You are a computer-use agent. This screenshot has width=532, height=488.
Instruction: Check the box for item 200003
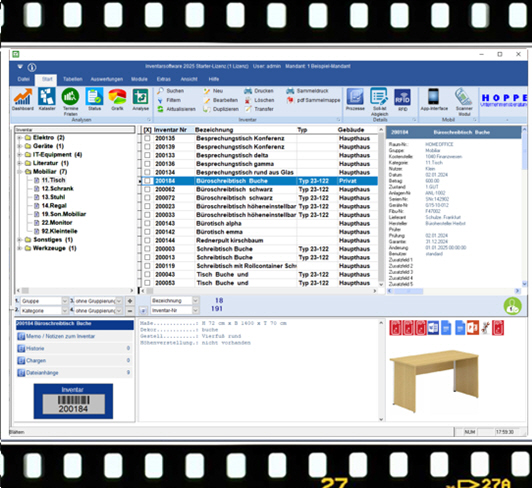(x=147, y=249)
